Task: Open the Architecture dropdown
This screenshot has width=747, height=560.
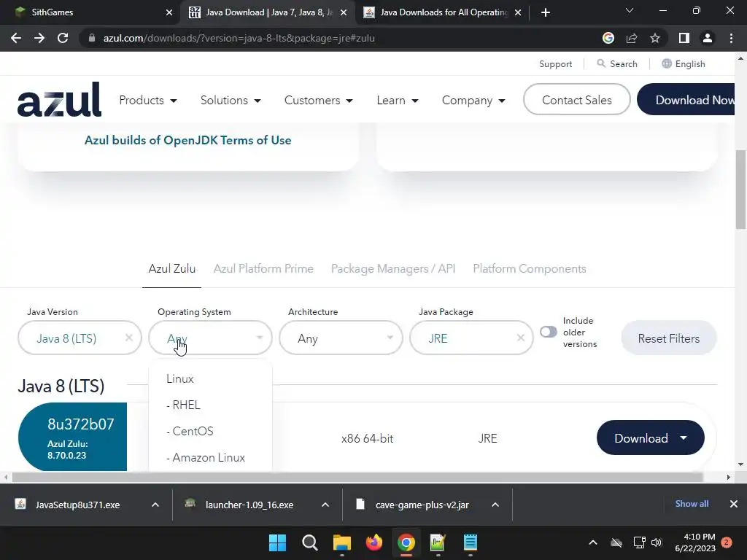Action: (341, 338)
